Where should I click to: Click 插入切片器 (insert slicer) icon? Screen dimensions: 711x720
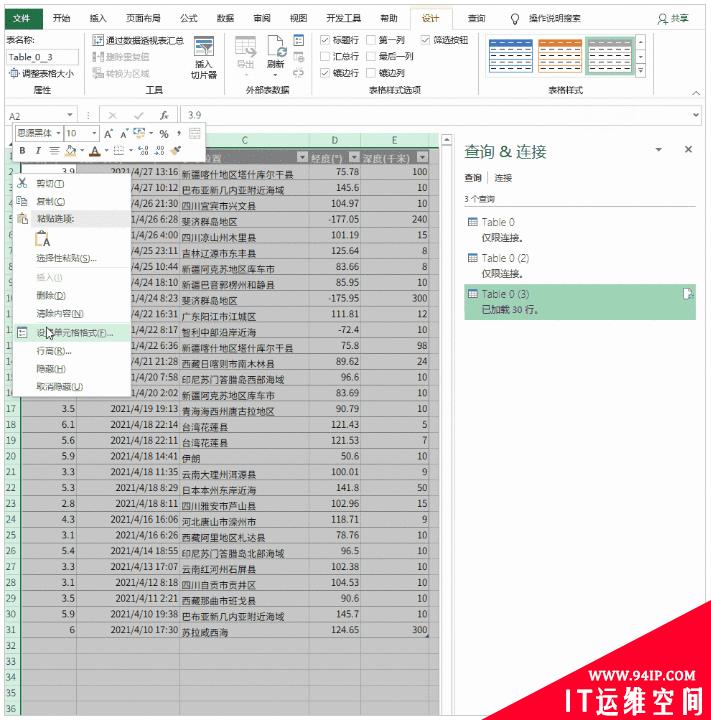[203, 47]
